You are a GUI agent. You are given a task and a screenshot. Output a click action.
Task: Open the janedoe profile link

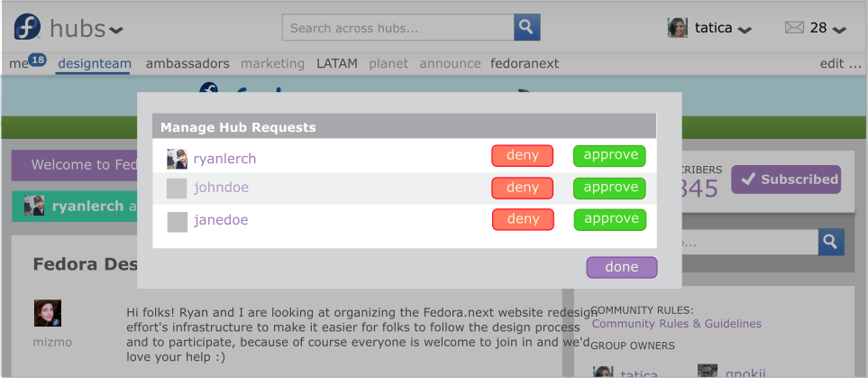tap(221, 221)
